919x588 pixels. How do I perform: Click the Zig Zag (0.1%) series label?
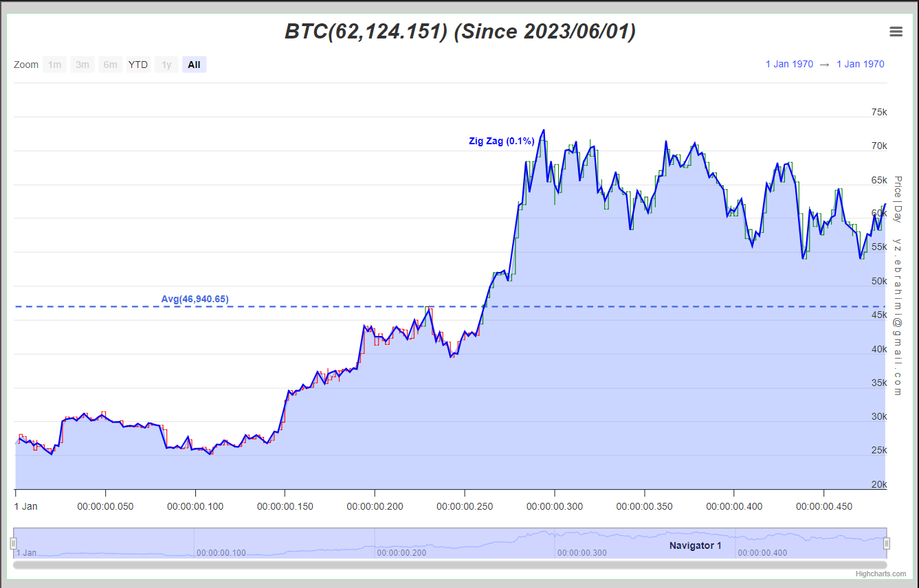(502, 142)
